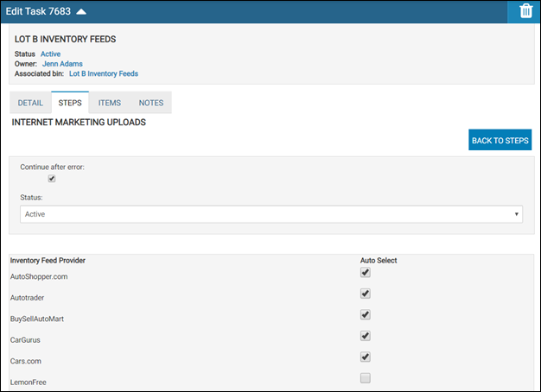Switch to the Detail tab
This screenshot has height=392, width=541.
(x=30, y=103)
